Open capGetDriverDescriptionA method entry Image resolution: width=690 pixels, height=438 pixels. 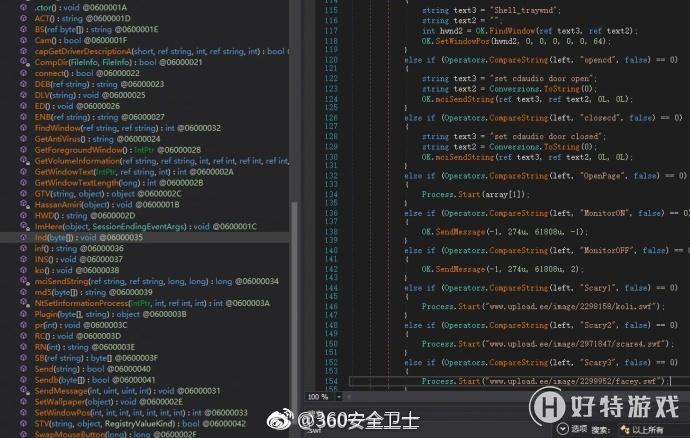click(x=162, y=52)
